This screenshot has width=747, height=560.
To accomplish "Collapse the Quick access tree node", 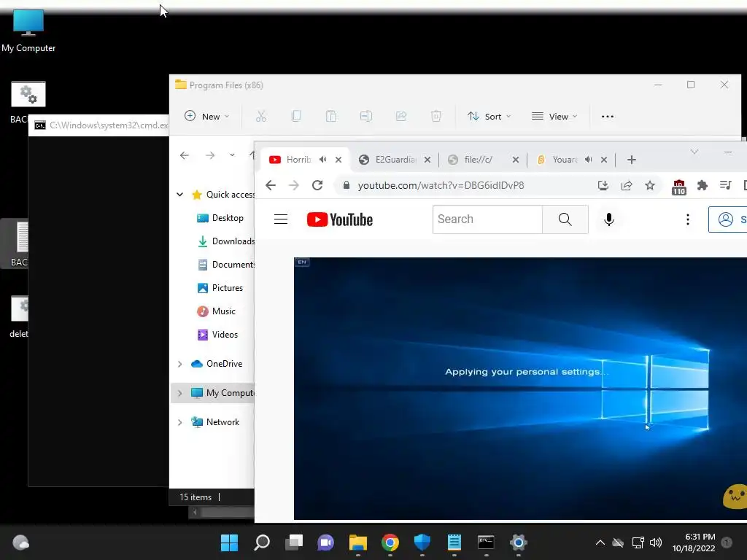I will coord(179,194).
